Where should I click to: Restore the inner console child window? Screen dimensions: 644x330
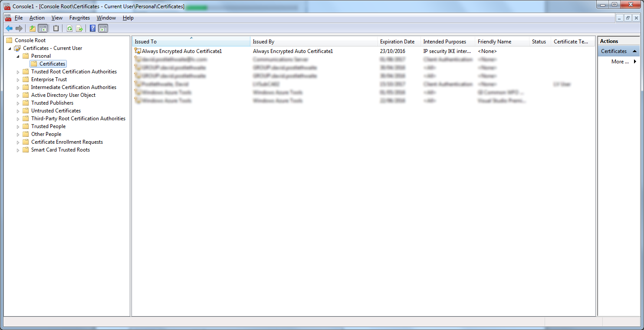coord(628,18)
